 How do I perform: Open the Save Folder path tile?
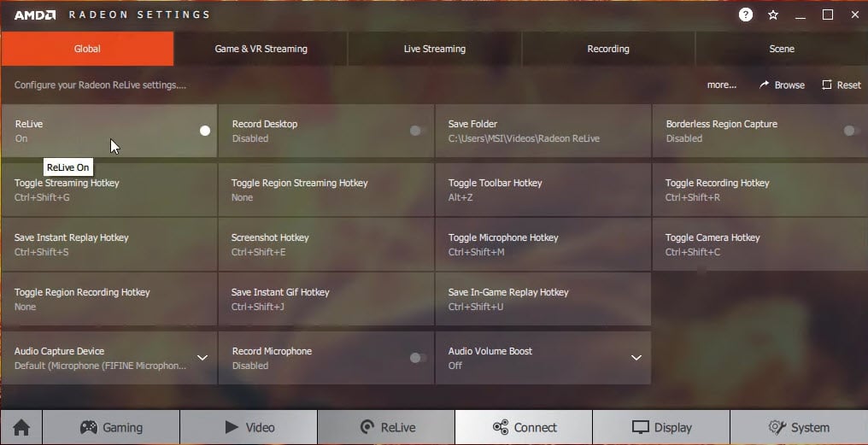point(543,132)
